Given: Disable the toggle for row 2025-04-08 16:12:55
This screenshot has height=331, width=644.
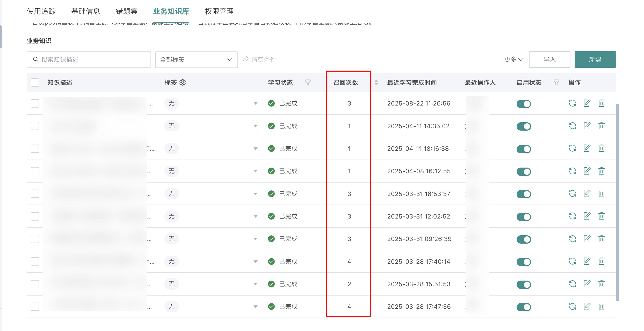Looking at the screenshot, I should (524, 171).
